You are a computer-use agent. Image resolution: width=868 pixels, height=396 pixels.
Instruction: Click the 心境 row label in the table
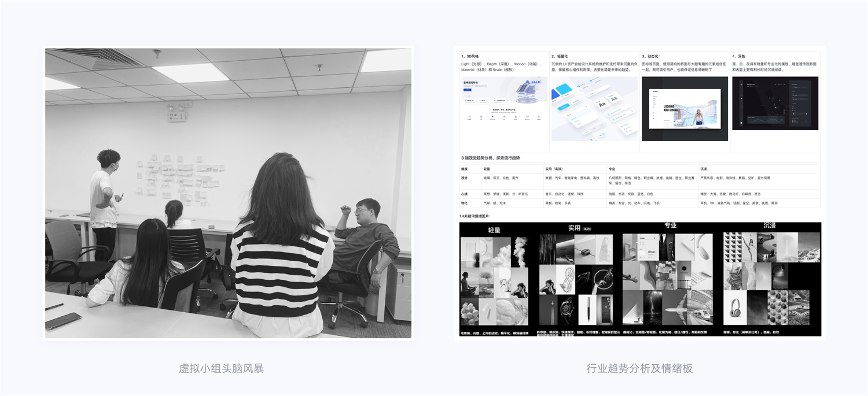pyautogui.click(x=464, y=194)
